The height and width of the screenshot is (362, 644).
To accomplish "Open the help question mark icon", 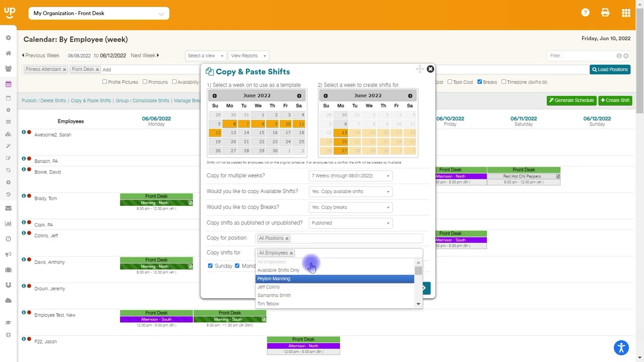I will [x=585, y=13].
